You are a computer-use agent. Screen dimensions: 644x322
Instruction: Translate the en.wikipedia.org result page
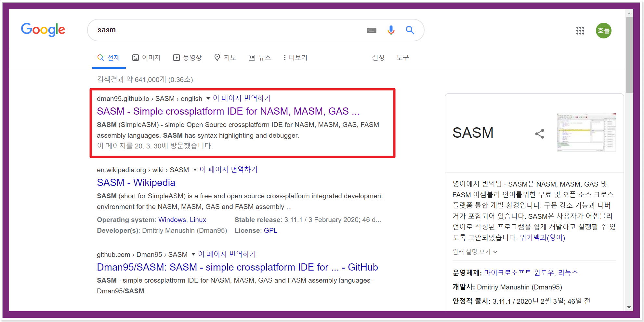229,170
